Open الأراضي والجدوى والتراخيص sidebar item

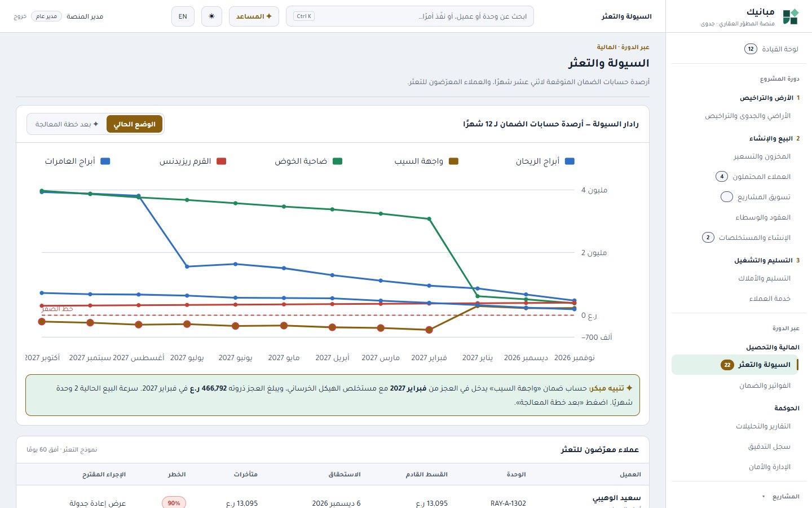[736, 116]
